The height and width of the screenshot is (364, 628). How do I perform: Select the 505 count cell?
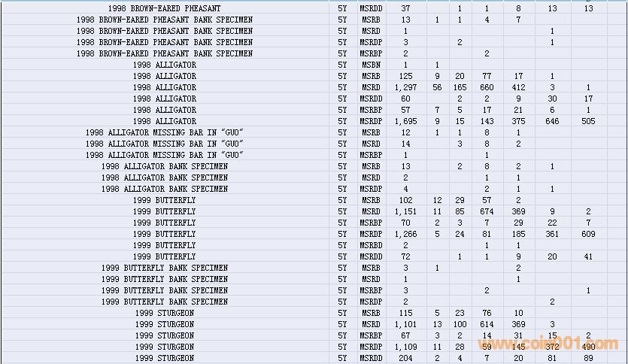[x=588, y=121]
